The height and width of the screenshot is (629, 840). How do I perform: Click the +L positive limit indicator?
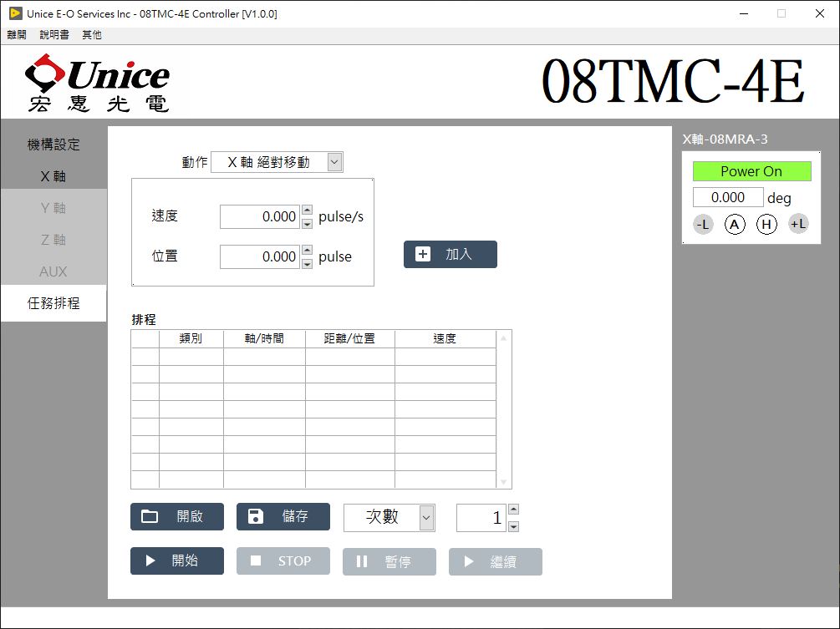point(798,225)
